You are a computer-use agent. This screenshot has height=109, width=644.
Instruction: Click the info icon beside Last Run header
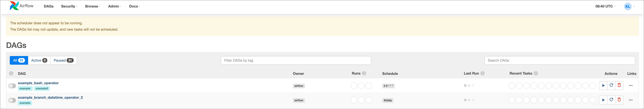(482, 73)
